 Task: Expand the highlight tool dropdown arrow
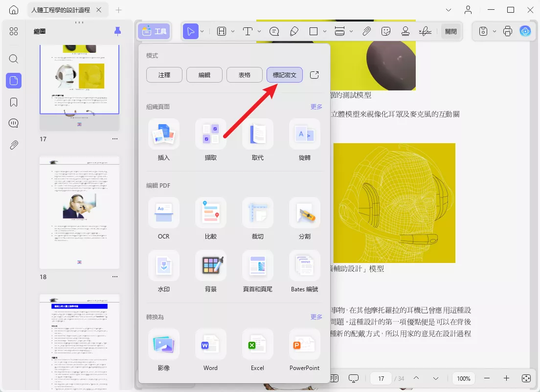tap(233, 31)
